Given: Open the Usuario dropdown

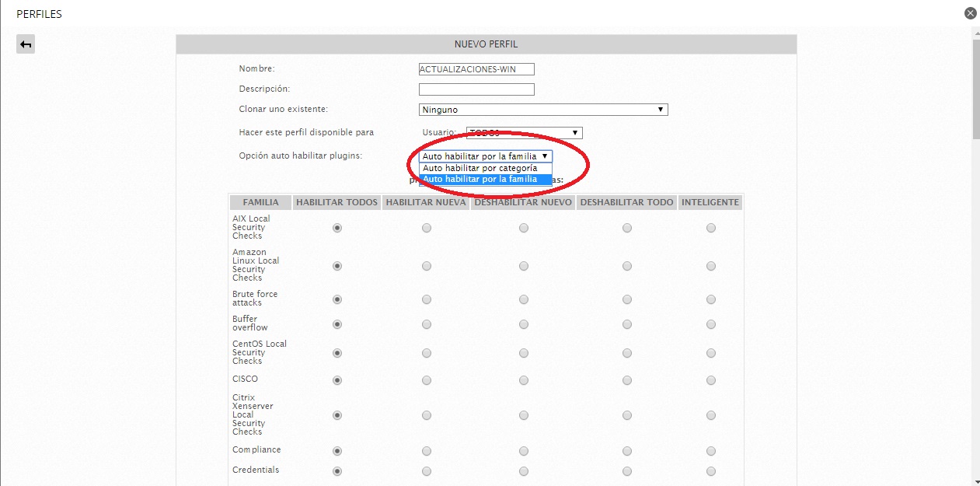Looking at the screenshot, I should [x=525, y=133].
